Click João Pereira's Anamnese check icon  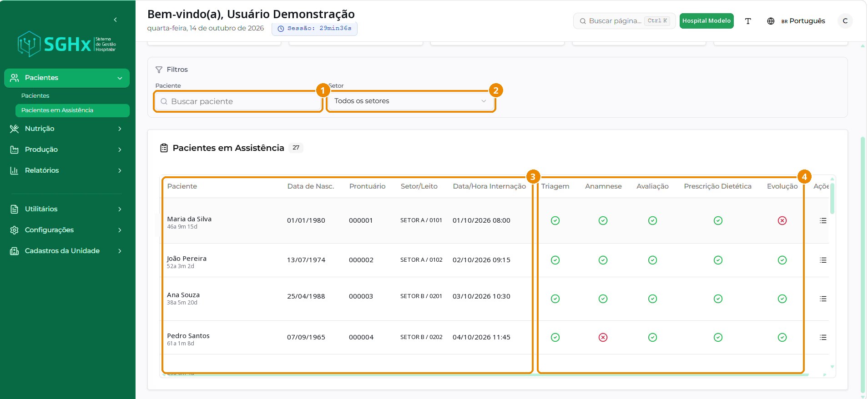click(603, 260)
